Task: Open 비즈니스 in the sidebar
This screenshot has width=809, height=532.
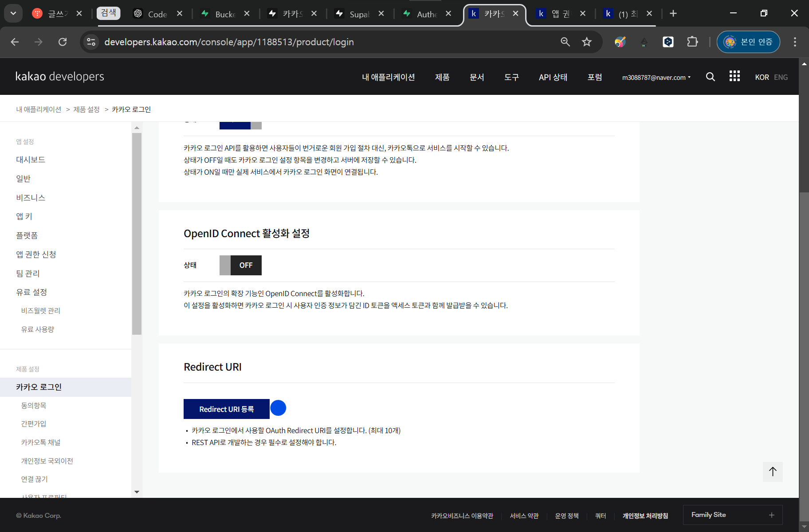Action: pyautogui.click(x=31, y=198)
